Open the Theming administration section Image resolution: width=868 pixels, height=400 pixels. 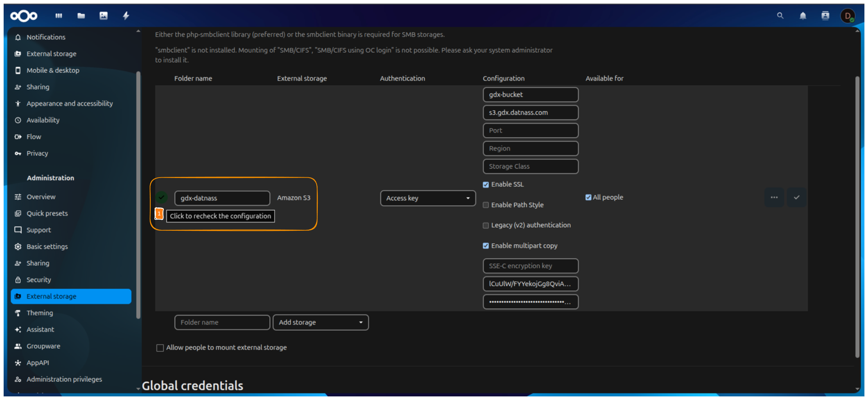[40, 313]
